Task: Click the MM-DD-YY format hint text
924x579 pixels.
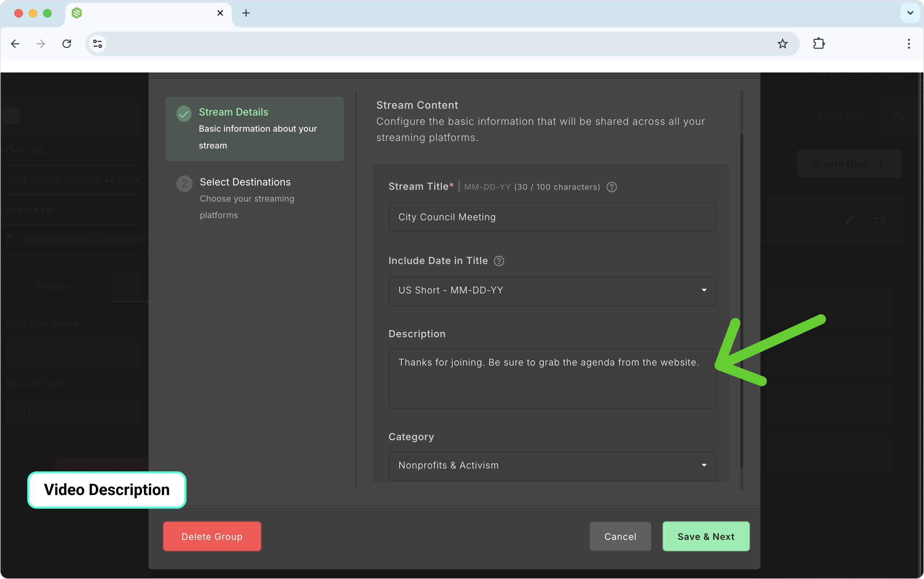Action: (x=487, y=187)
